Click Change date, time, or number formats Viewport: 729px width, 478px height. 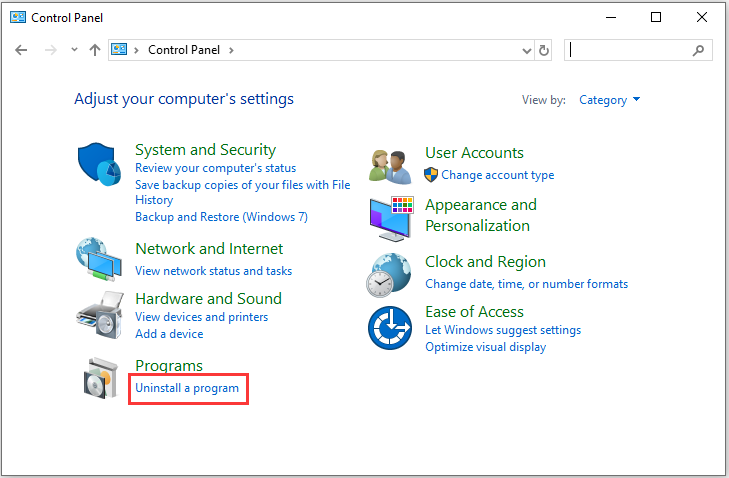coord(526,284)
